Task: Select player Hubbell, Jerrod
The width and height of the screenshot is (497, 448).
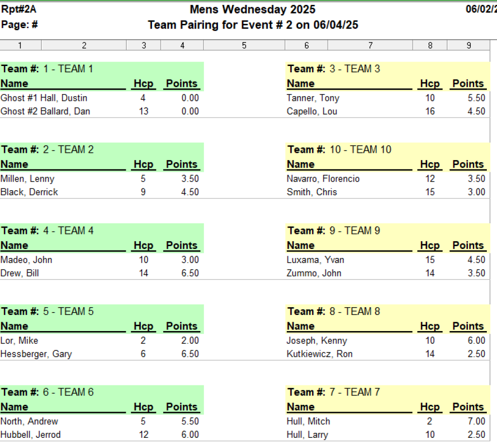Action: point(31,434)
